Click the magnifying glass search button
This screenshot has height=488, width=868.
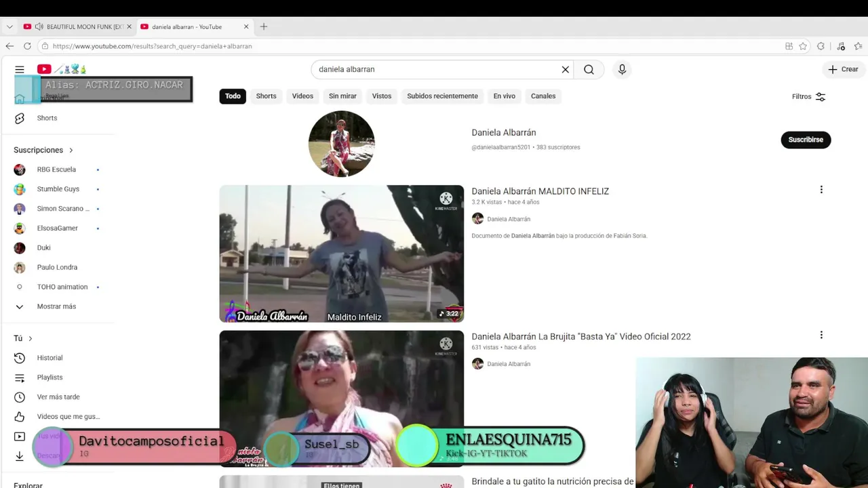point(589,69)
